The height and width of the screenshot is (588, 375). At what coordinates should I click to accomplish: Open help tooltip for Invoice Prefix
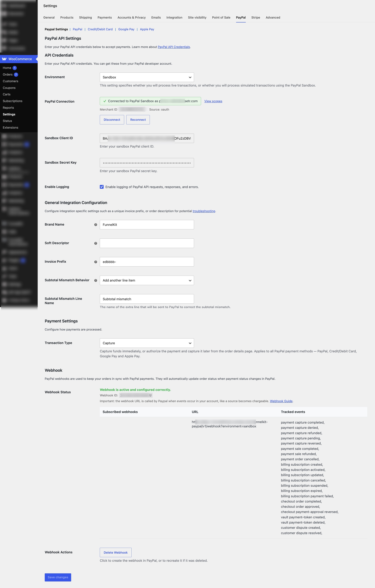(x=95, y=262)
